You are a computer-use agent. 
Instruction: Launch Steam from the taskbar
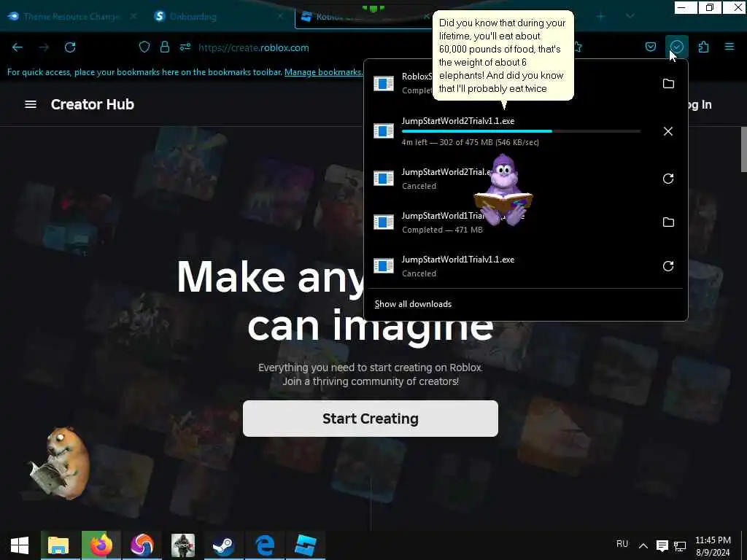click(x=223, y=545)
